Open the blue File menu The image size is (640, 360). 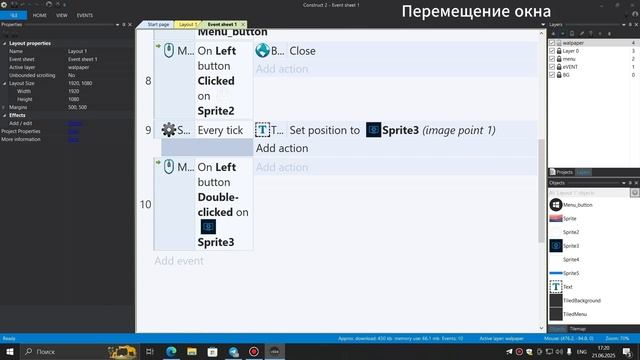click(x=13, y=15)
